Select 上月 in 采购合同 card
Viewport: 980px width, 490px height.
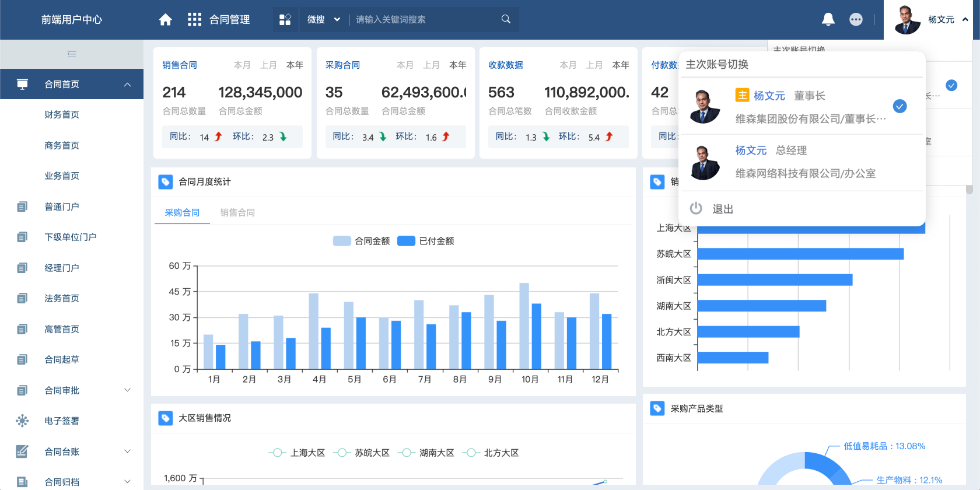tap(432, 65)
